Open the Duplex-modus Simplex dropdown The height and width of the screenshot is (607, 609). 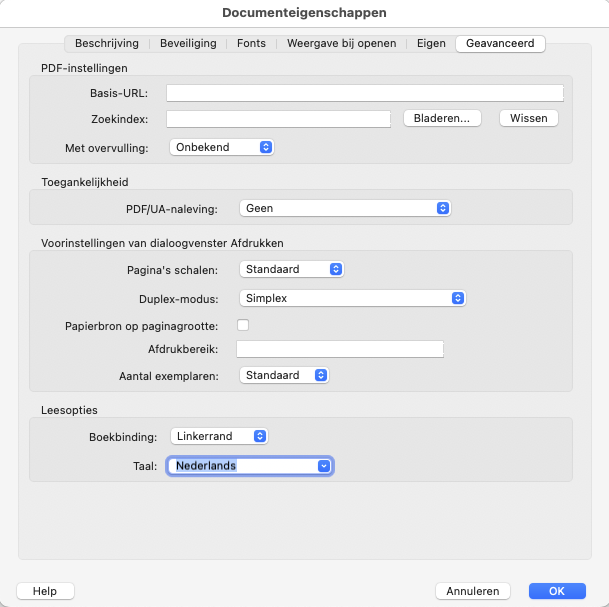(353, 298)
